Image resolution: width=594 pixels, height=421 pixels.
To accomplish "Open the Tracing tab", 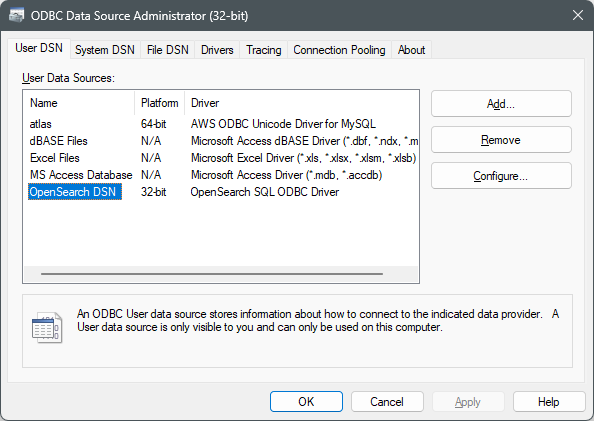I will (x=264, y=50).
